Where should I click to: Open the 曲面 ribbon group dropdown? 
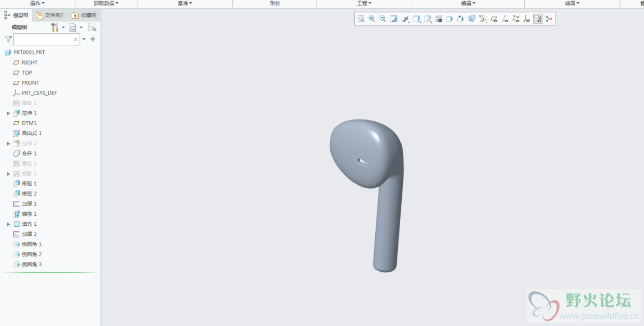pyautogui.click(x=572, y=3)
